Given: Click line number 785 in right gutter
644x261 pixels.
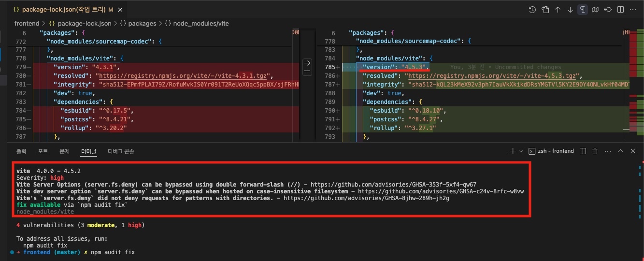Looking at the screenshot, I should 330,67.
